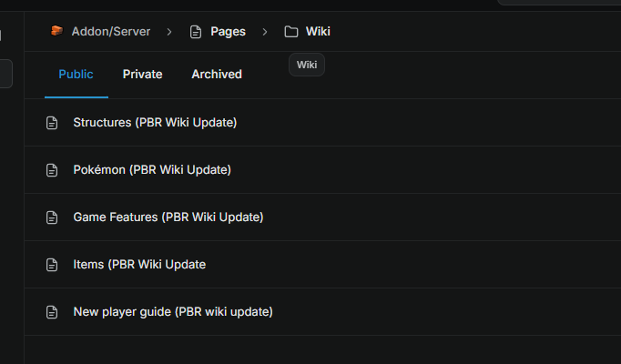621x364 pixels.
Task: Switch to the Private tab
Action: pyautogui.click(x=143, y=74)
